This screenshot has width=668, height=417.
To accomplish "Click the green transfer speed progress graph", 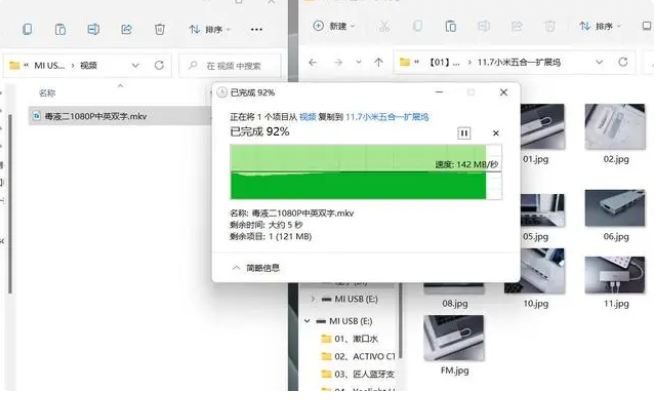I will coord(365,172).
